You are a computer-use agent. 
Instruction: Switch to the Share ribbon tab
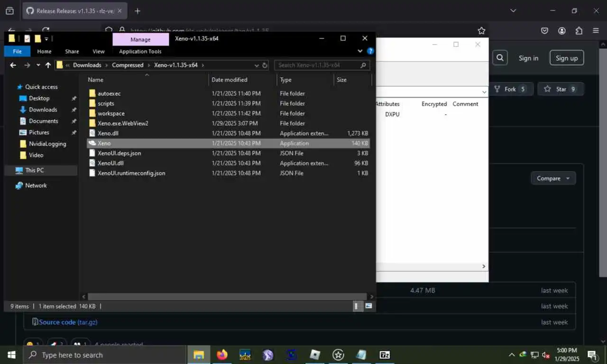point(72,51)
